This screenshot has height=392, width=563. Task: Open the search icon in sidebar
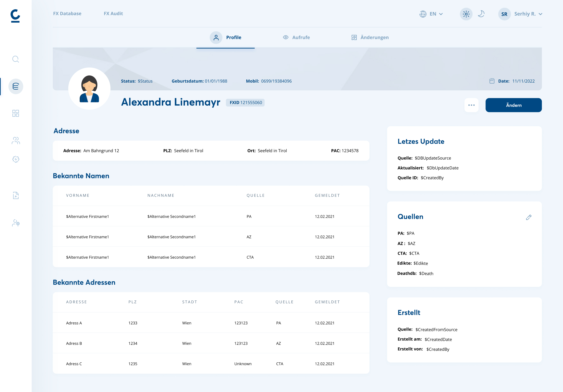[x=16, y=59]
